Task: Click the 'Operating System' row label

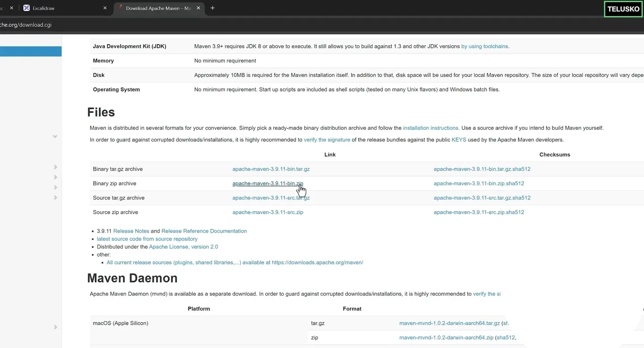Action: (x=116, y=89)
